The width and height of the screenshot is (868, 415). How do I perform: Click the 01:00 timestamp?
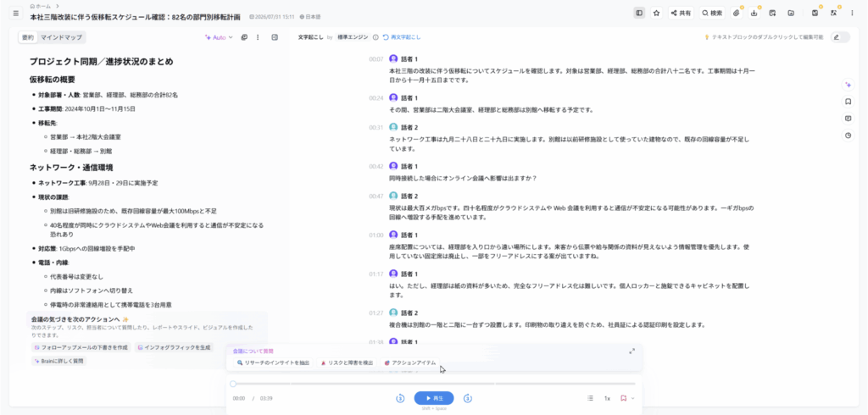pyautogui.click(x=376, y=235)
